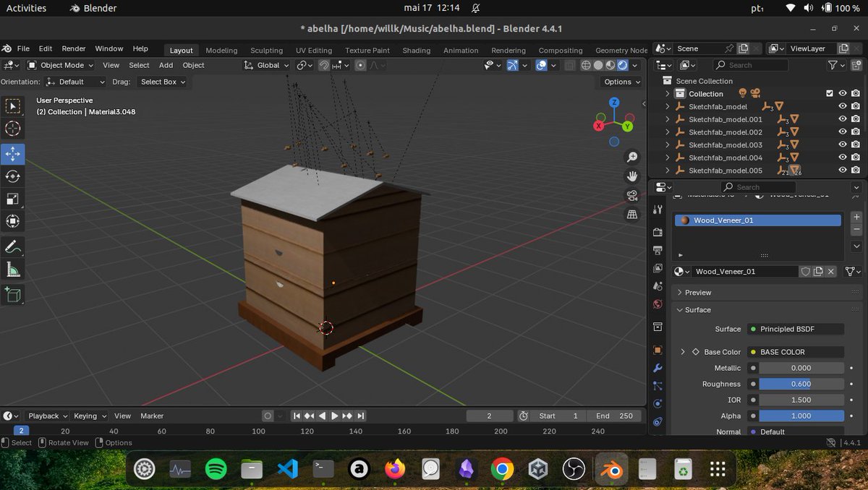This screenshot has width=868, height=490.
Task: Open the World properties tab
Action: (x=658, y=304)
